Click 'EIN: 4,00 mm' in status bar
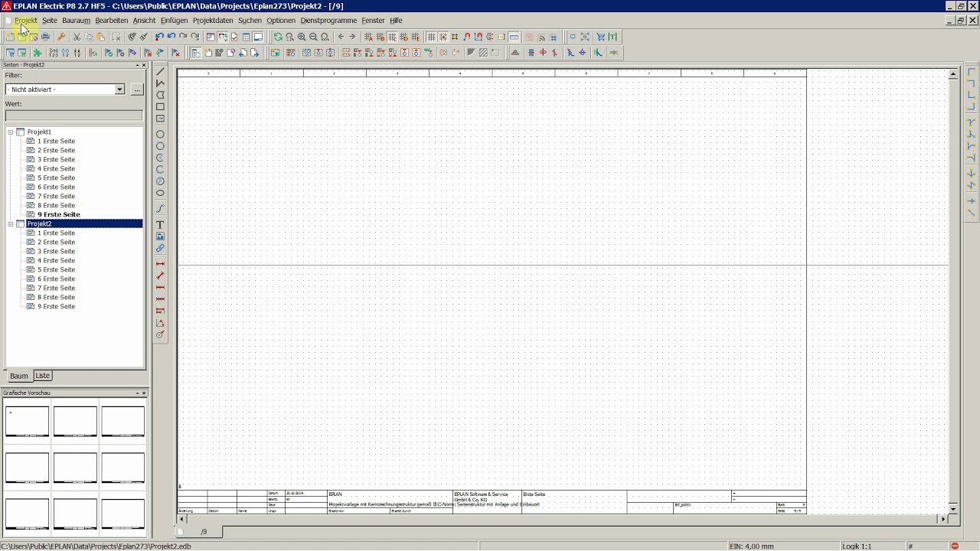This screenshot has height=551, width=980. tap(752, 546)
